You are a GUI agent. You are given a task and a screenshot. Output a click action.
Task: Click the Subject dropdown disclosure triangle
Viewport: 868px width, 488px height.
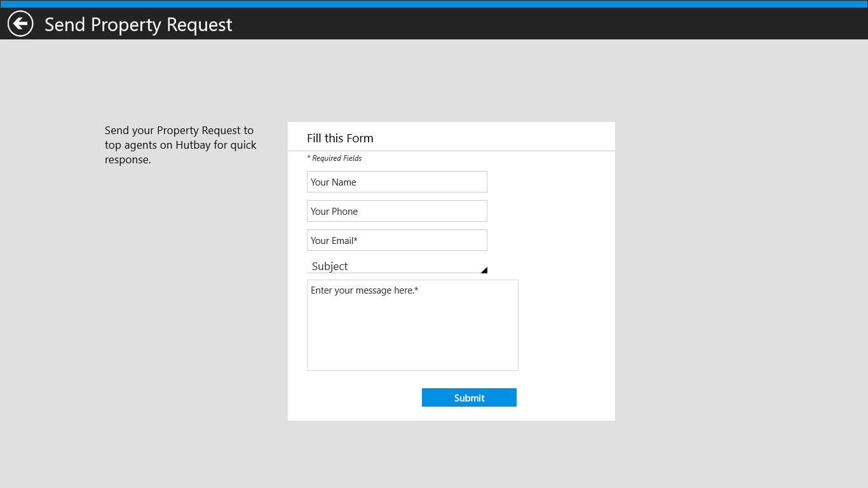(x=484, y=269)
